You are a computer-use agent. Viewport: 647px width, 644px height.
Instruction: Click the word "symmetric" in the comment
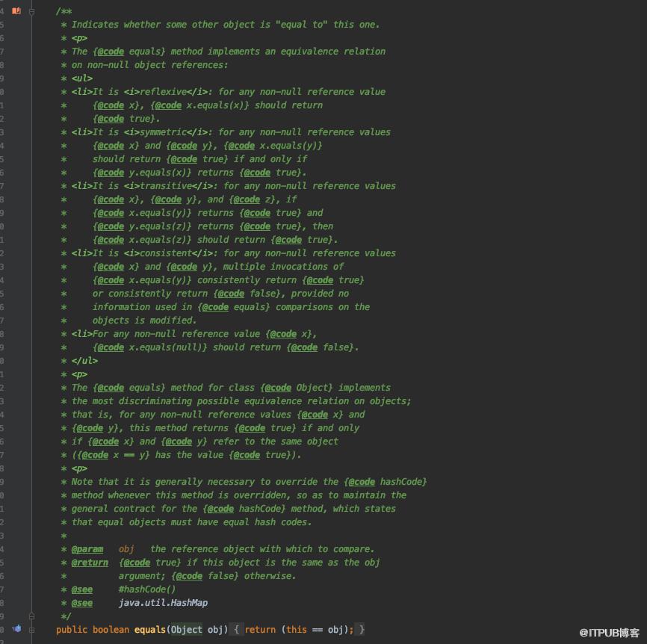click(163, 132)
